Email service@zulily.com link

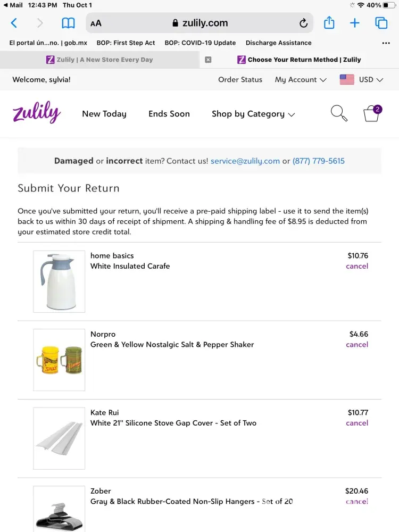point(245,161)
